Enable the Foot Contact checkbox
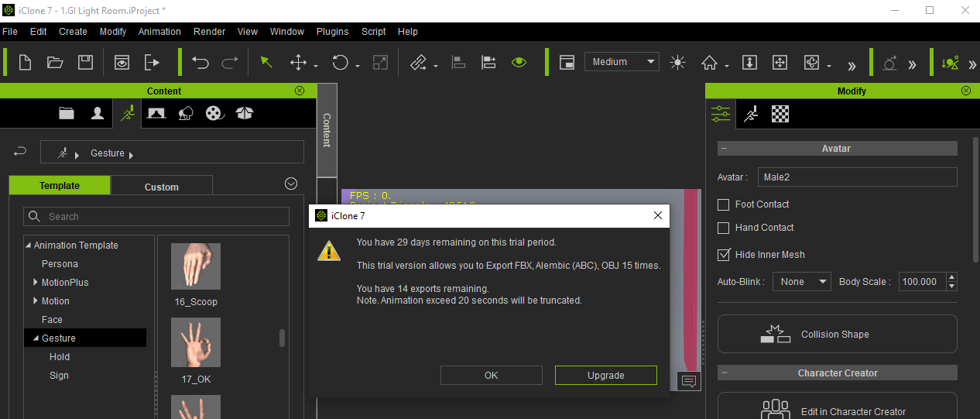 pyautogui.click(x=724, y=204)
